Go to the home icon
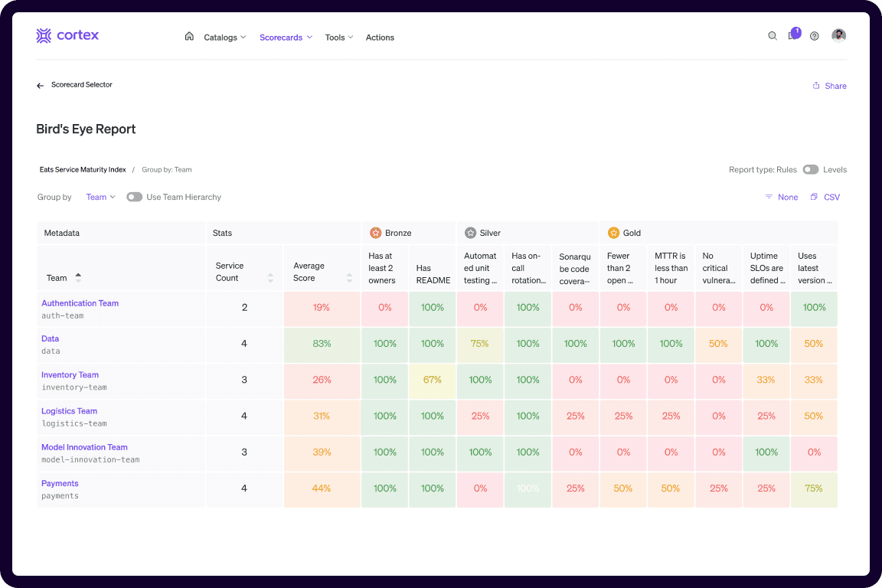 [189, 36]
